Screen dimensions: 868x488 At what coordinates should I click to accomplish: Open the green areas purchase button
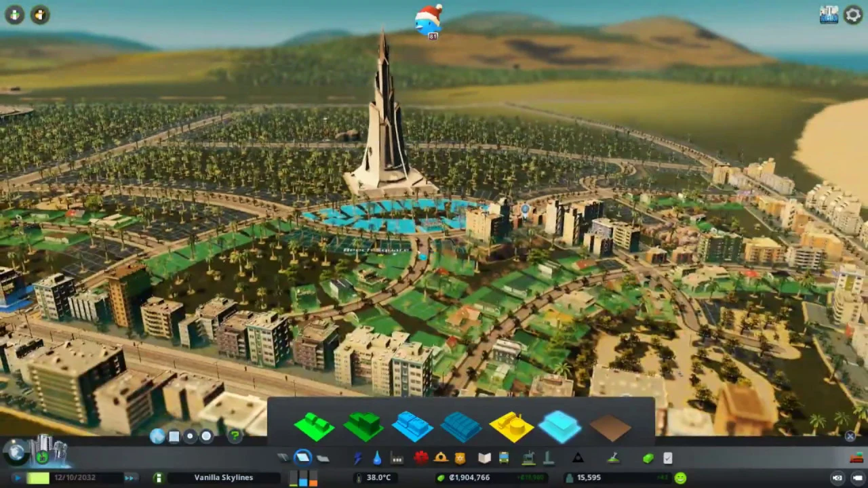coord(42,458)
